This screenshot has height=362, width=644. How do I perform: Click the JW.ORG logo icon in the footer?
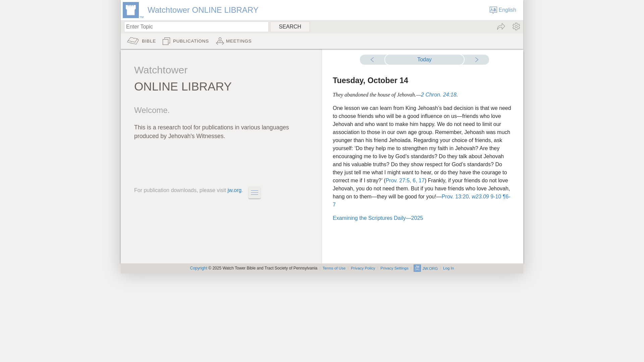pyautogui.click(x=417, y=268)
